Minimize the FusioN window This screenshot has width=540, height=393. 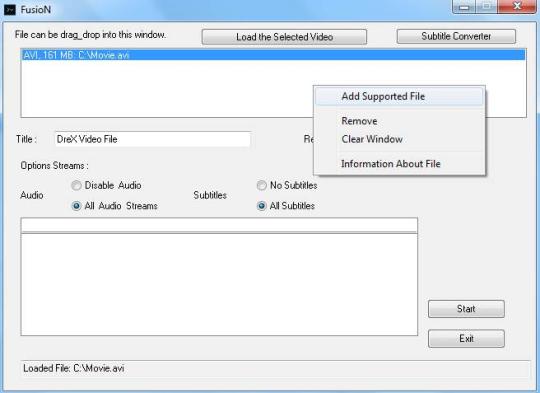(x=464, y=7)
